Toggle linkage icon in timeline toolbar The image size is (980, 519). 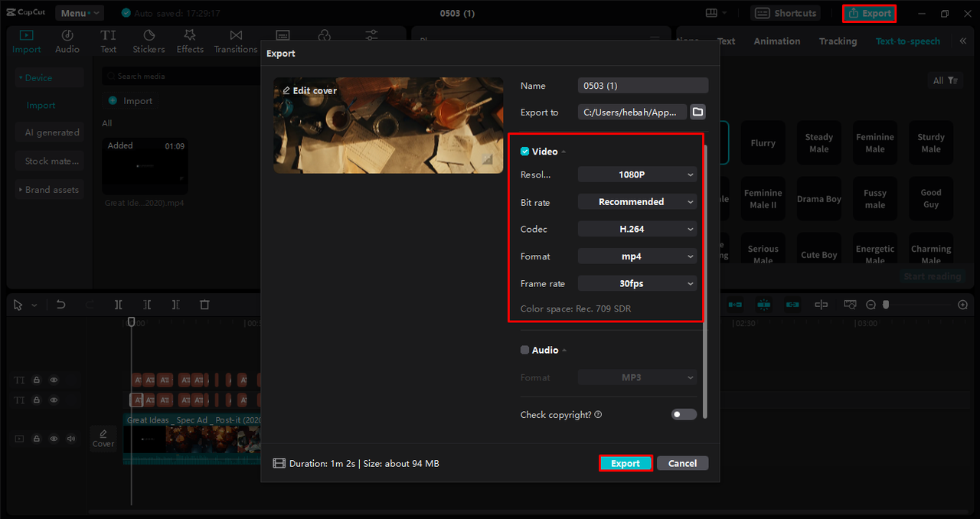pyautogui.click(x=792, y=305)
